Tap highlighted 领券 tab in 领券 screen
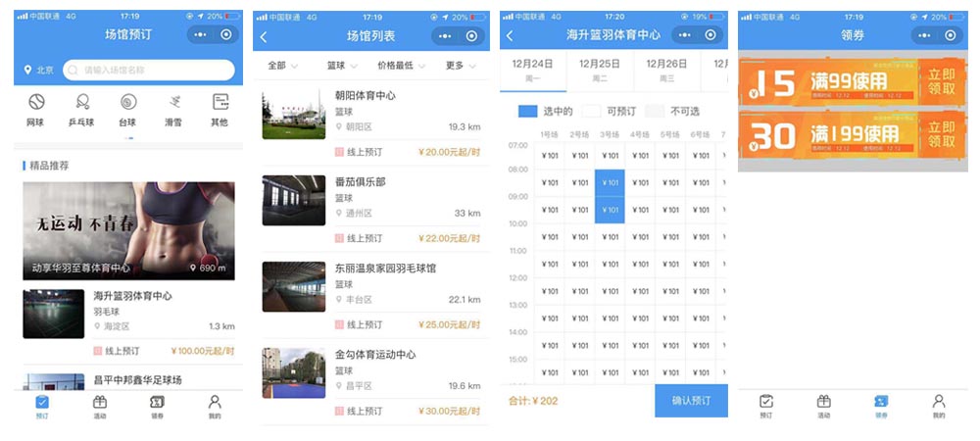Screen dimensions: 980x441 click(881, 407)
